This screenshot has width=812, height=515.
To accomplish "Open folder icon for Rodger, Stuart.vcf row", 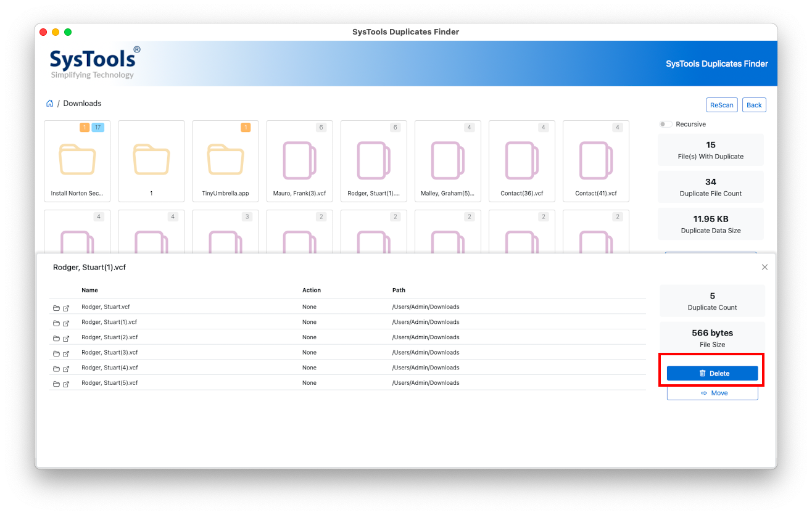I will pyautogui.click(x=56, y=308).
